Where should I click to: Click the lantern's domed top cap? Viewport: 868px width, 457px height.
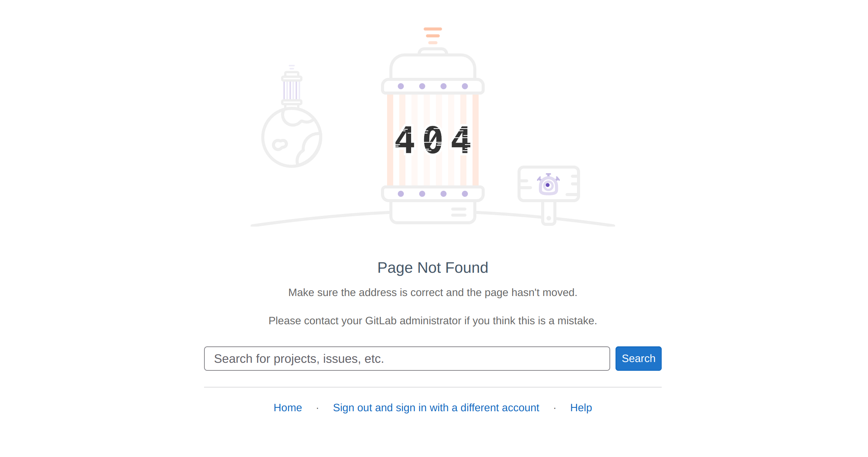(433, 66)
